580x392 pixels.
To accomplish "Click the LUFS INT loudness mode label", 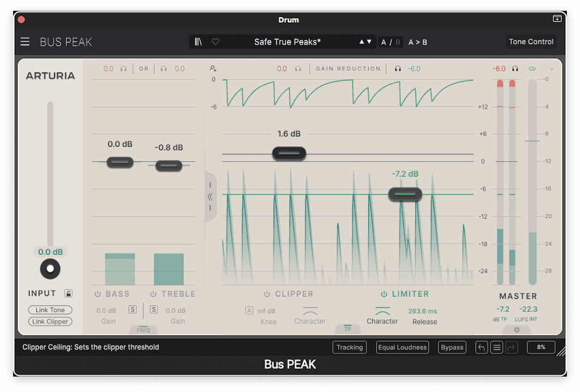I will click(x=526, y=319).
